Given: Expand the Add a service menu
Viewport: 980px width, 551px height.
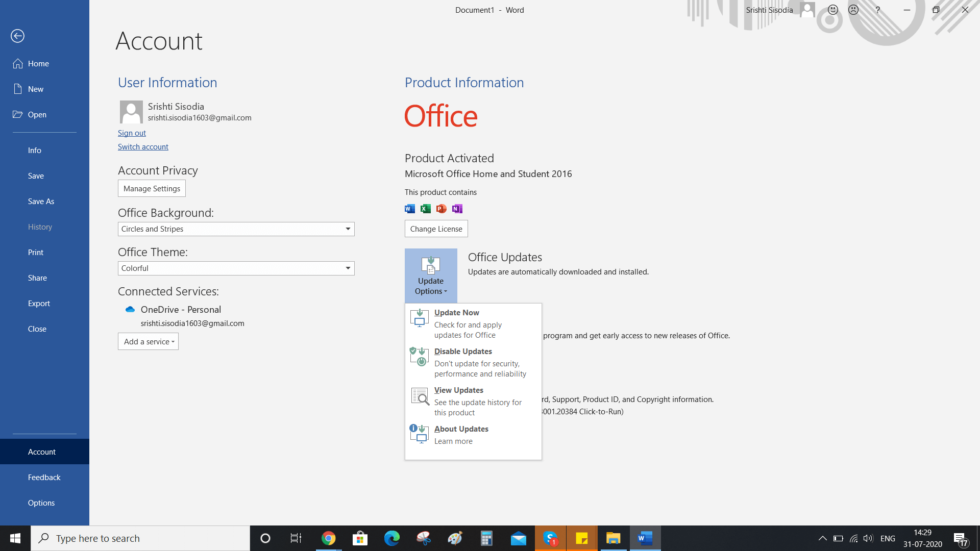Looking at the screenshot, I should pyautogui.click(x=148, y=341).
